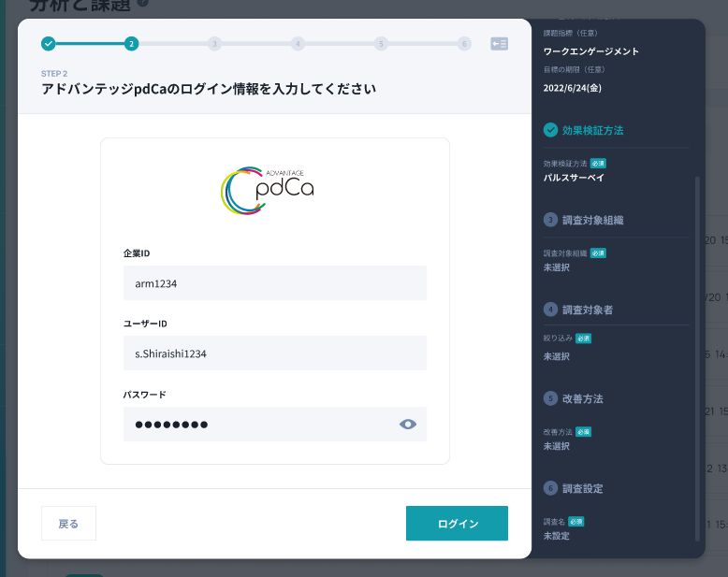The width and height of the screenshot is (728, 577).
Task: Select the 調査対象組織 section heading
Action: 593,220
